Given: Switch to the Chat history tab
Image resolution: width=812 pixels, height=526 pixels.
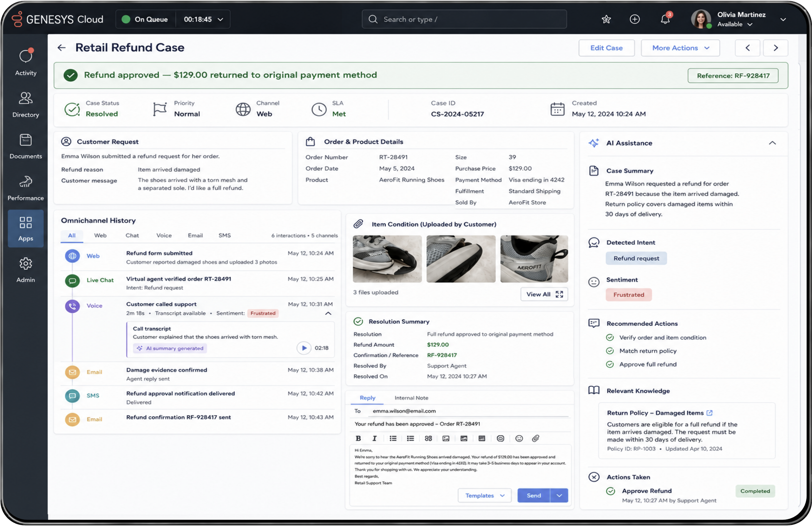Looking at the screenshot, I should pyautogui.click(x=132, y=235).
